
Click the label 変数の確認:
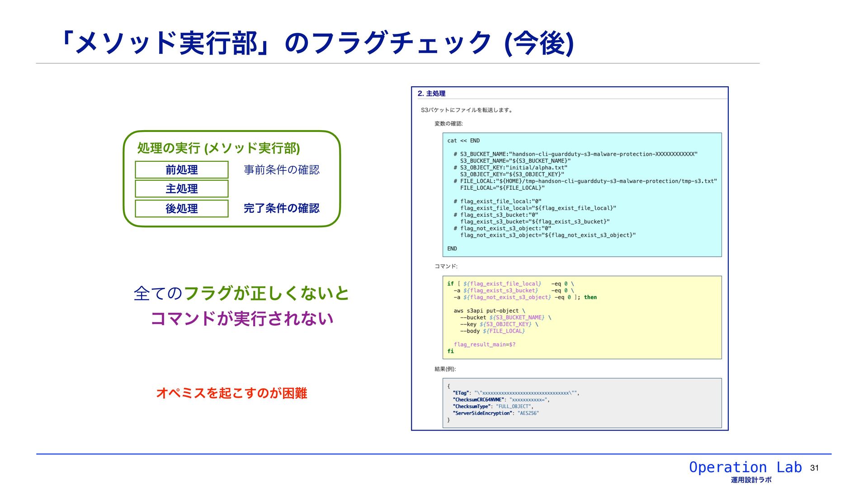[448, 123]
